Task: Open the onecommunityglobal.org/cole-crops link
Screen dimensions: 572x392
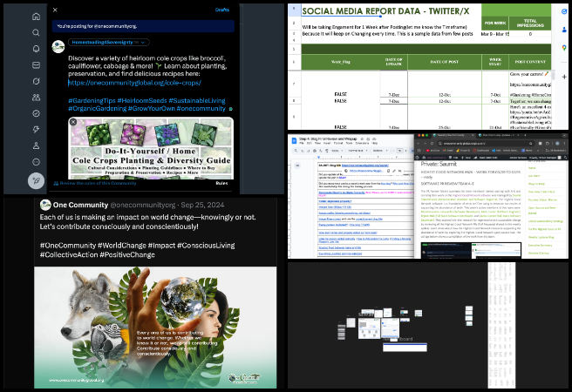Action: tap(134, 83)
